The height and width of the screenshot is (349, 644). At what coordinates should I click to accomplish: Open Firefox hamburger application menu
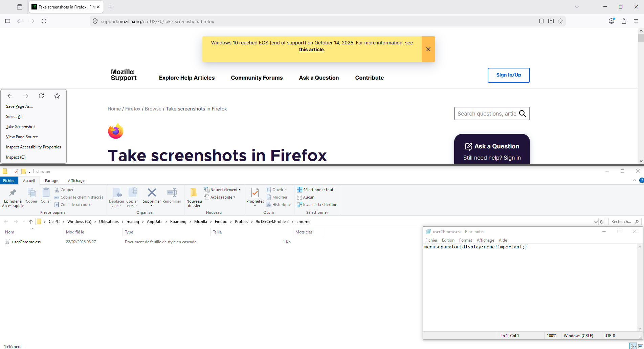click(636, 21)
